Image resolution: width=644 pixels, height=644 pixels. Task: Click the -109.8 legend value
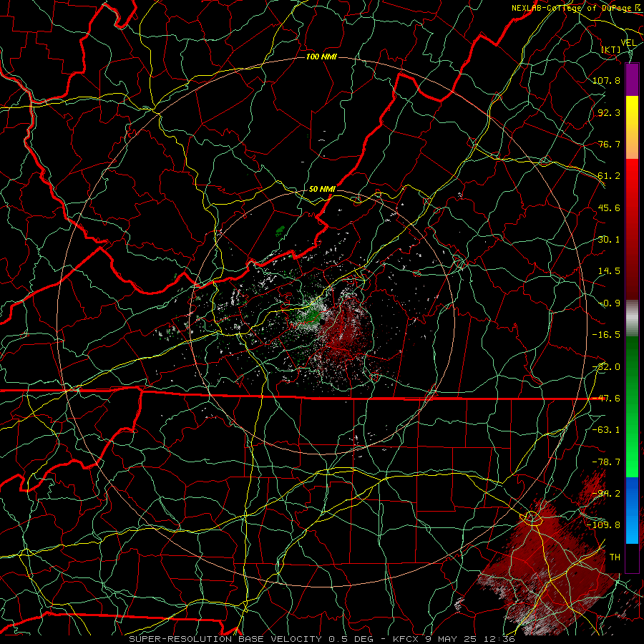point(604,525)
